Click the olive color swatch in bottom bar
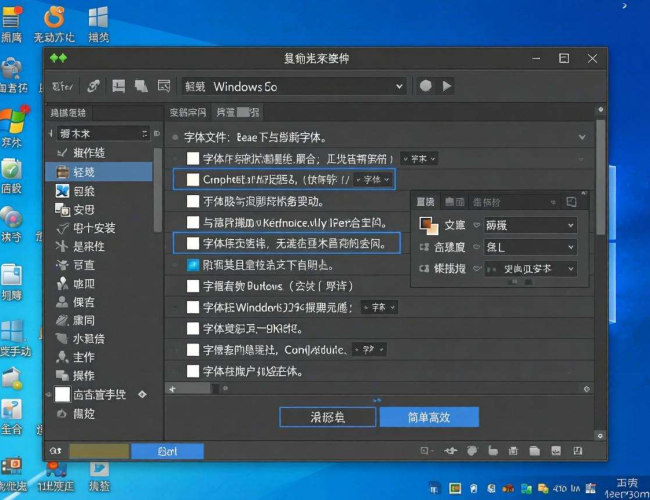Viewport: 650px width, 500px height. (x=99, y=451)
